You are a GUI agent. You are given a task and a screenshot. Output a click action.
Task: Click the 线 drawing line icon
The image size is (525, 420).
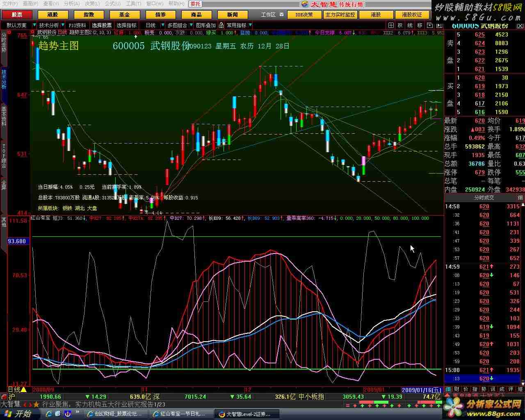pos(410,25)
